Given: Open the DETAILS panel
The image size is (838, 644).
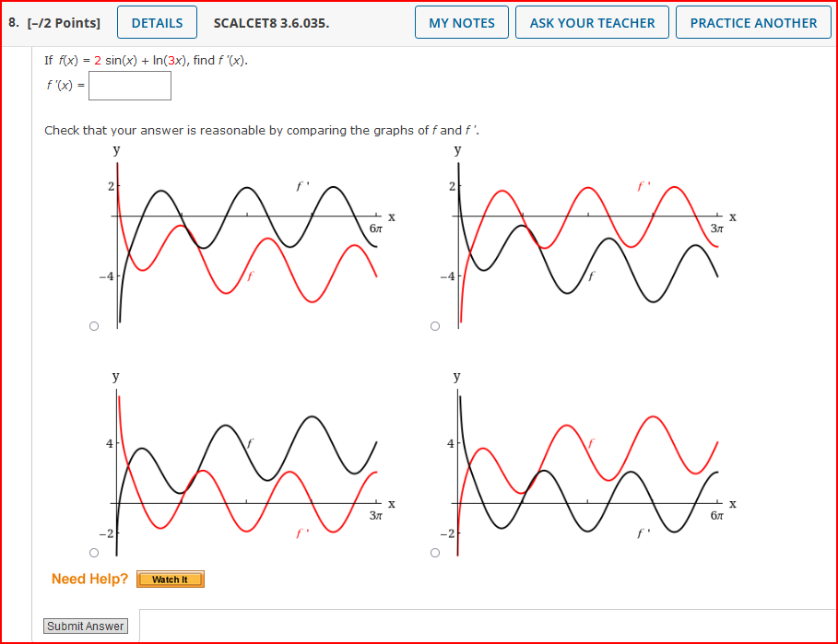Looking at the screenshot, I should [x=156, y=22].
